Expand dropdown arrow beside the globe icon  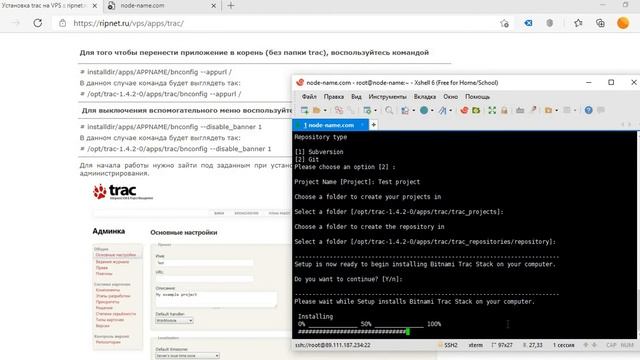(x=432, y=111)
